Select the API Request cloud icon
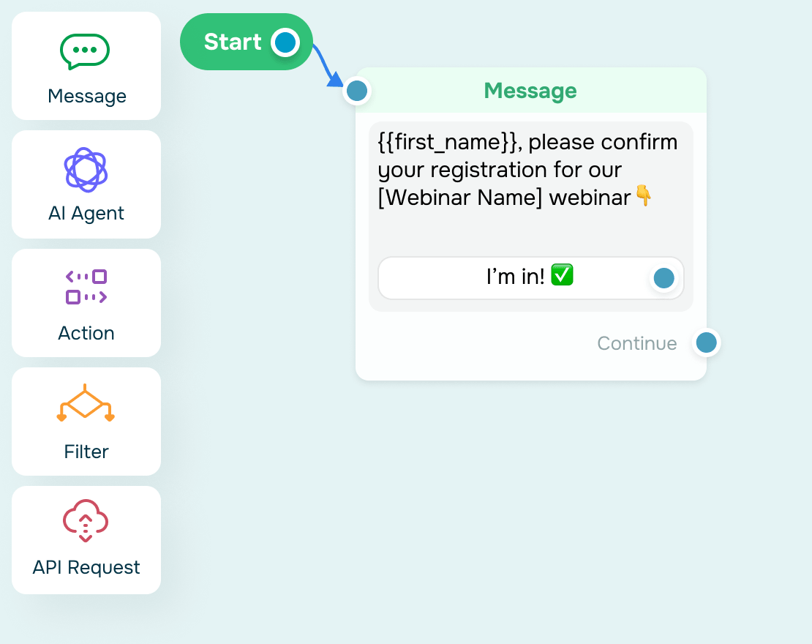 pos(86,521)
